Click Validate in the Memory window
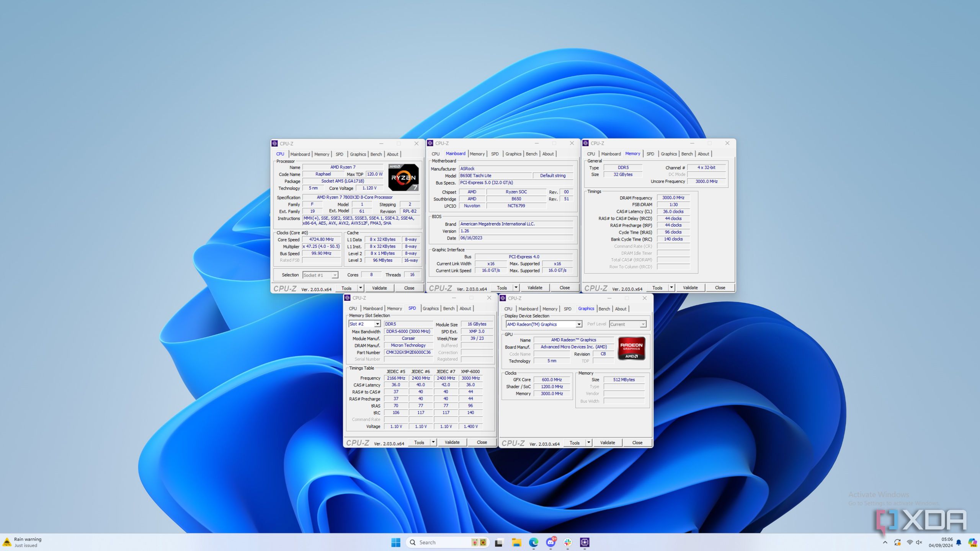The width and height of the screenshot is (980, 551). [x=690, y=287]
